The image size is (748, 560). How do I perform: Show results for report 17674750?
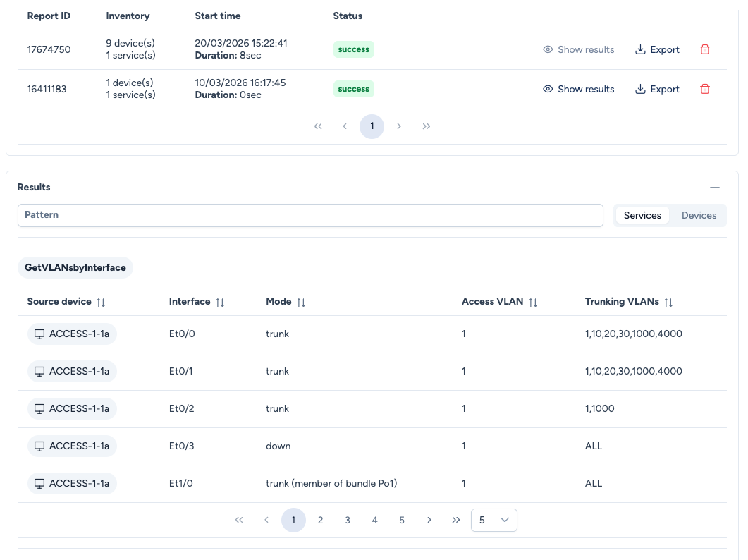tap(578, 49)
